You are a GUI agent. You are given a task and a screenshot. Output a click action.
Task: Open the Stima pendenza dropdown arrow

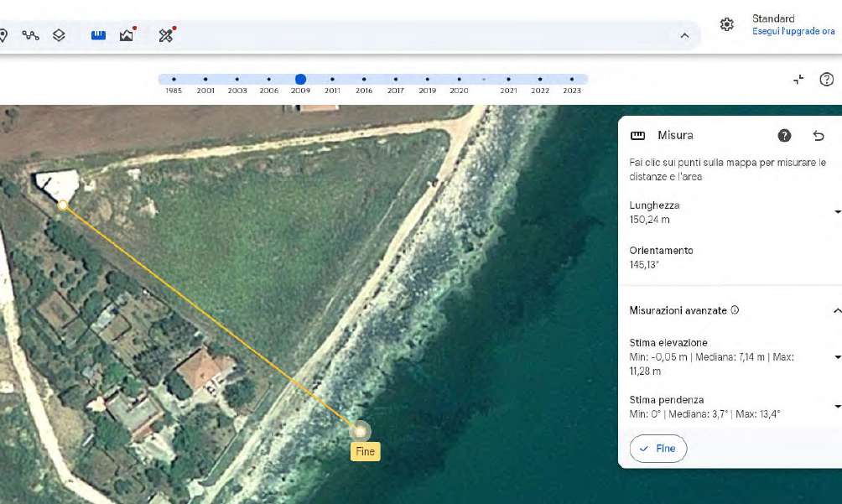(836, 408)
